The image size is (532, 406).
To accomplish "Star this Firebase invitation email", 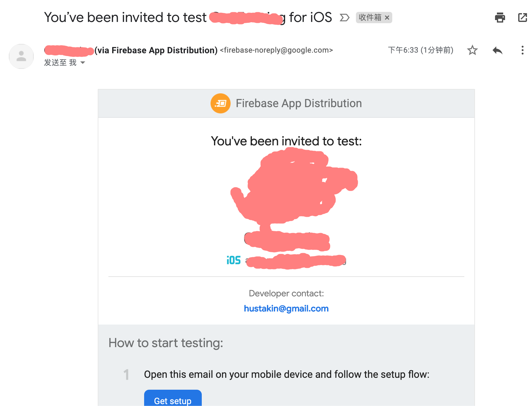I will click(472, 50).
